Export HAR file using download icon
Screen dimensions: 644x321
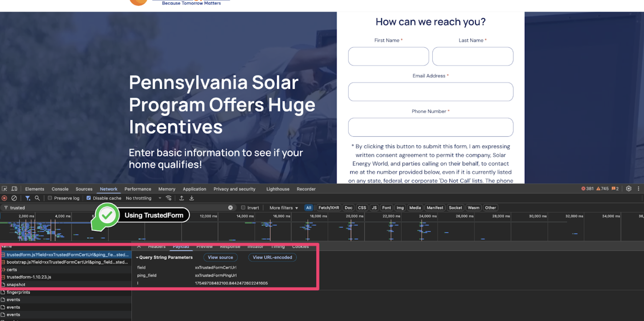pos(191,198)
